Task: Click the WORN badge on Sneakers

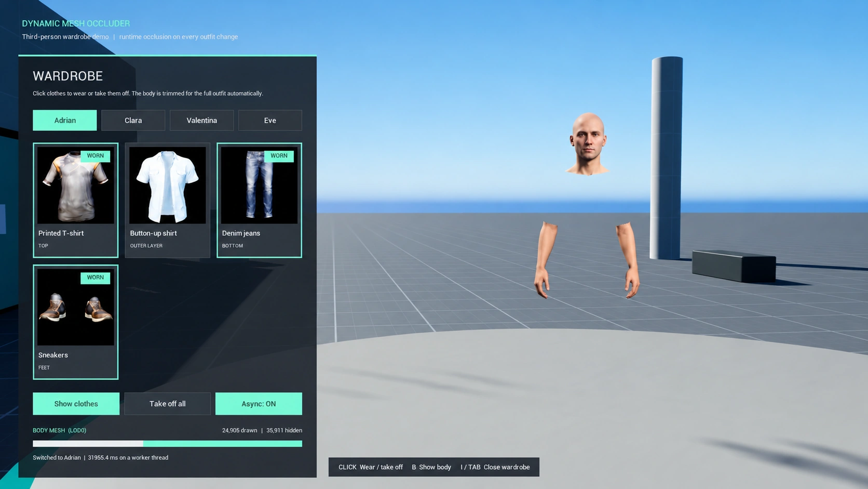Action: tap(96, 277)
